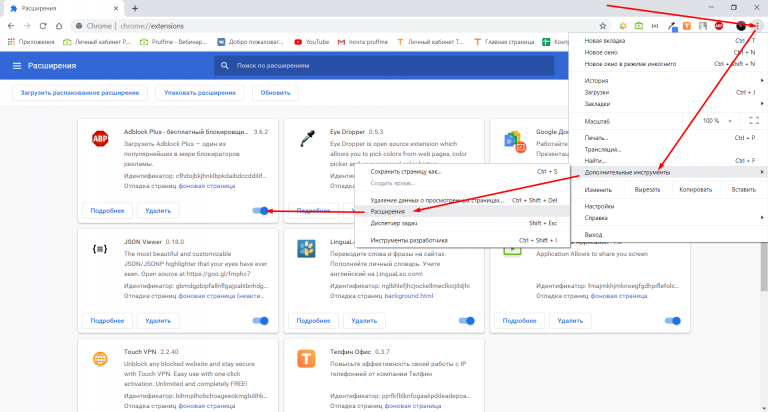This screenshot has height=412, width=768.
Task: Expand the Закладки submenu arrow
Action: (x=762, y=103)
